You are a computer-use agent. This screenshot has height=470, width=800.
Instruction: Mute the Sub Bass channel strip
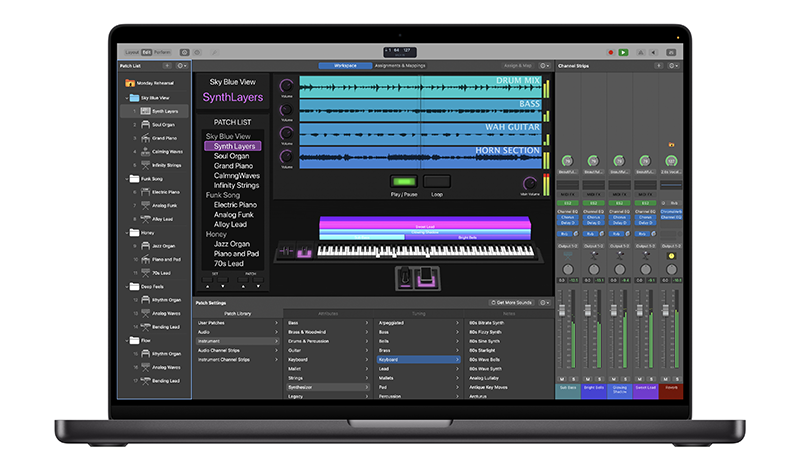pos(563,379)
